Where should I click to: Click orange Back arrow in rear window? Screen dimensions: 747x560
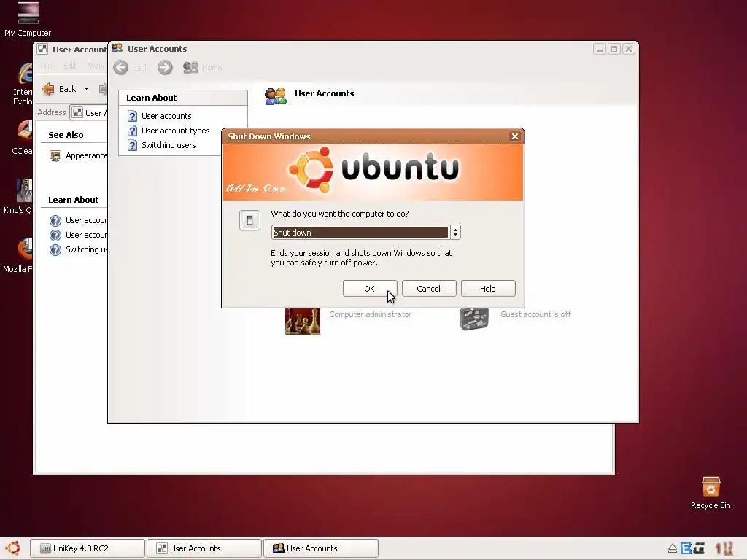[x=48, y=89]
